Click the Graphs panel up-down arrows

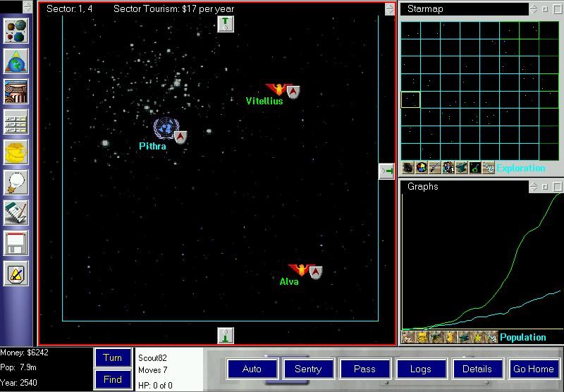(x=534, y=187)
